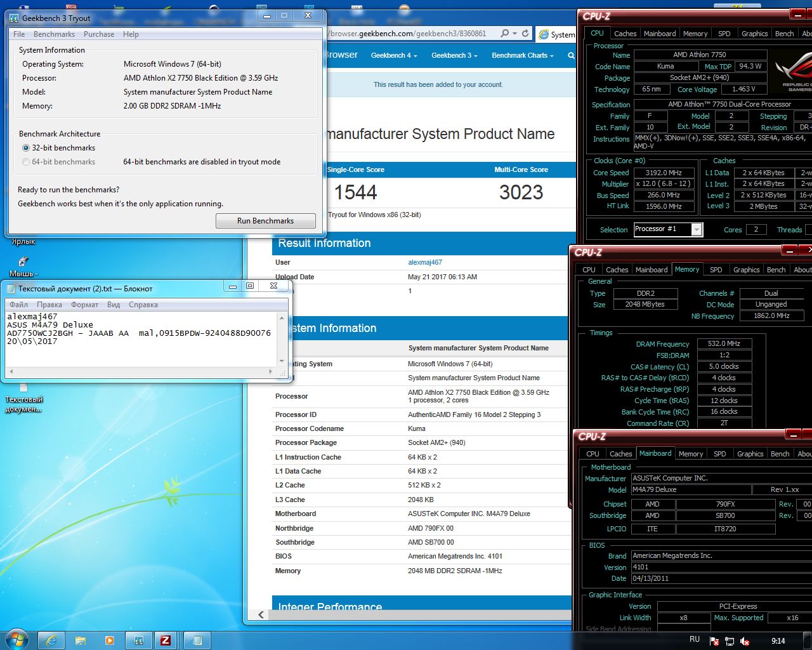Expand the Geekbench 3 navigation dropdown

(x=454, y=55)
